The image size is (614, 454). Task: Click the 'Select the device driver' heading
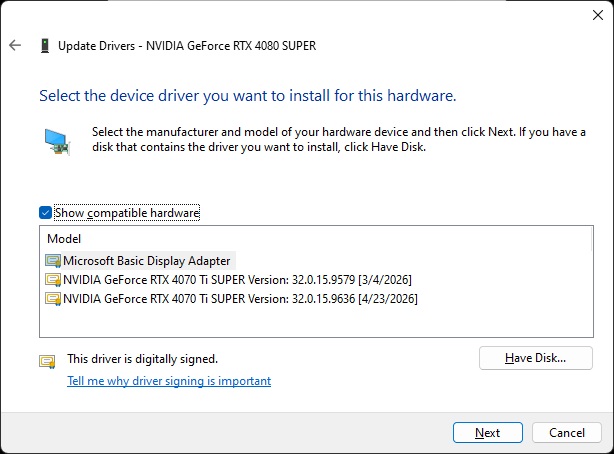[247, 96]
